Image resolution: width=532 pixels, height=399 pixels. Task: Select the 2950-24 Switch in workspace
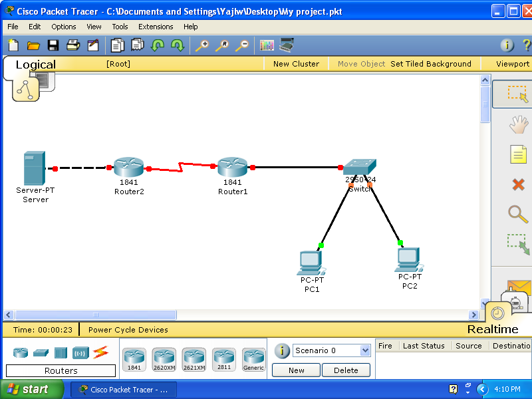(360, 167)
